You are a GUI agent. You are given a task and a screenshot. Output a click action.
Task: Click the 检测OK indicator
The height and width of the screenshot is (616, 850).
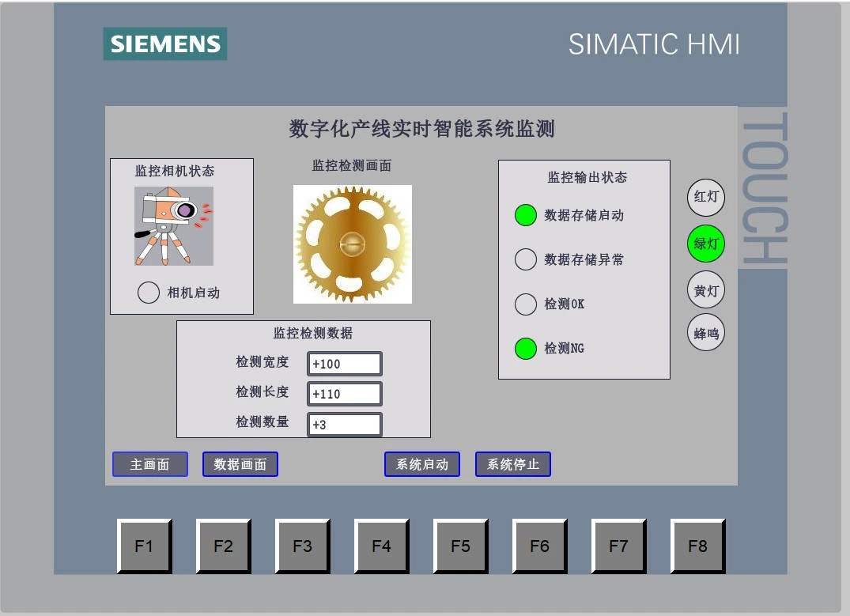[x=526, y=304]
